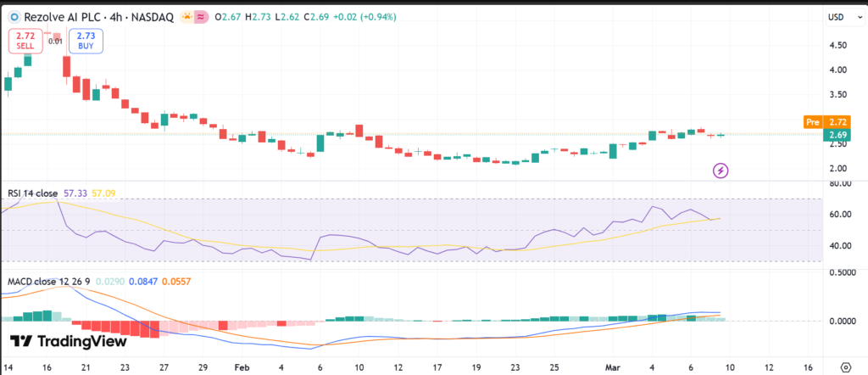Click the RSI value 57.33 in legend

point(86,193)
